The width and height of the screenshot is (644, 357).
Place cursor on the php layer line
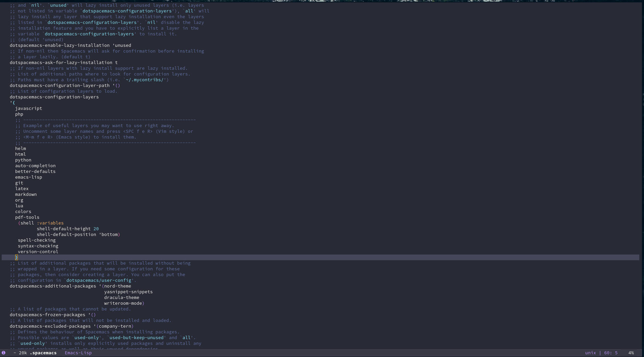pyautogui.click(x=19, y=114)
